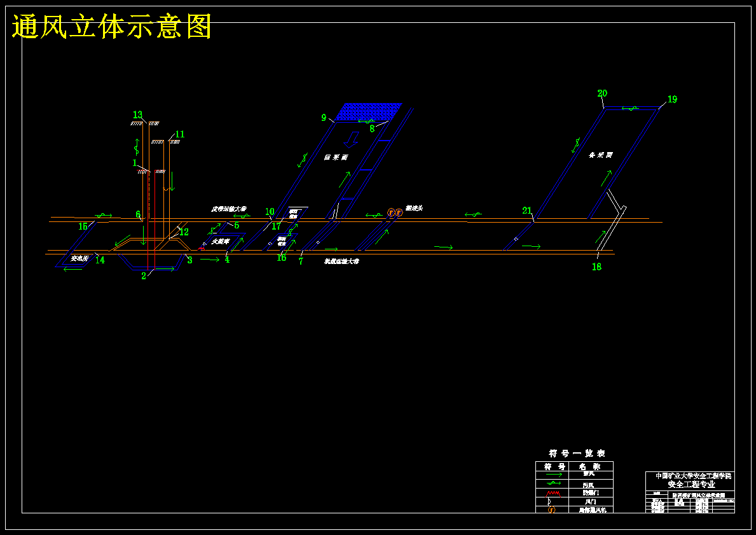Select node label 11 near the shaft top
This screenshot has height=535, width=756.
pyautogui.click(x=180, y=134)
